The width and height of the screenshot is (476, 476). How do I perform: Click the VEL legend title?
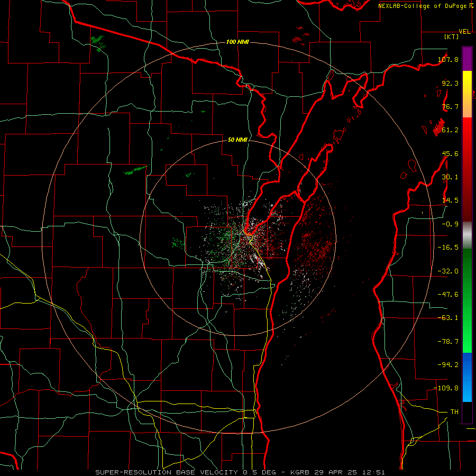[x=464, y=32]
